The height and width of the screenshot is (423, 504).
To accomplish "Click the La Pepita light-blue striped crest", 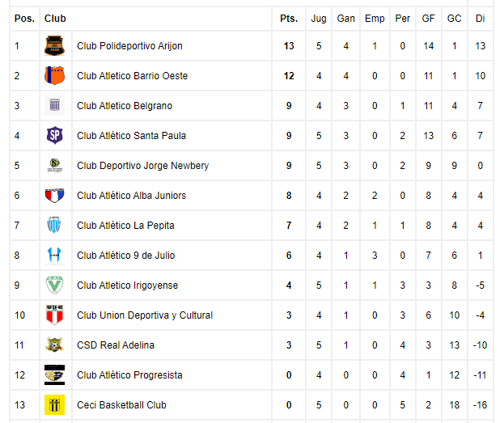I will 54,225.
